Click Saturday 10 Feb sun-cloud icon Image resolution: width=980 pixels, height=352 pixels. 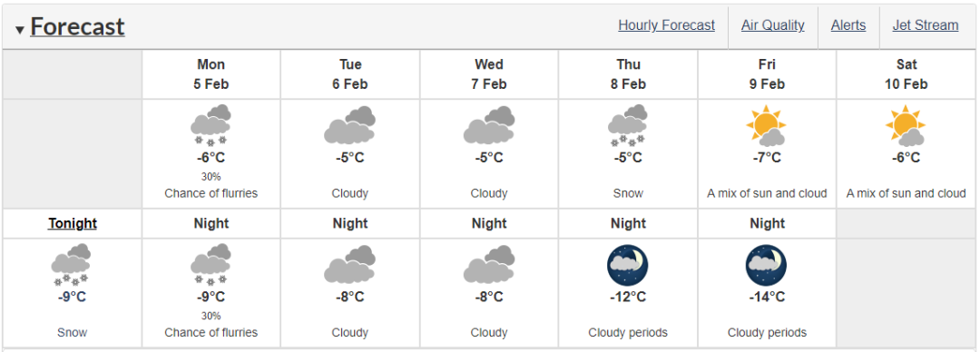906,126
